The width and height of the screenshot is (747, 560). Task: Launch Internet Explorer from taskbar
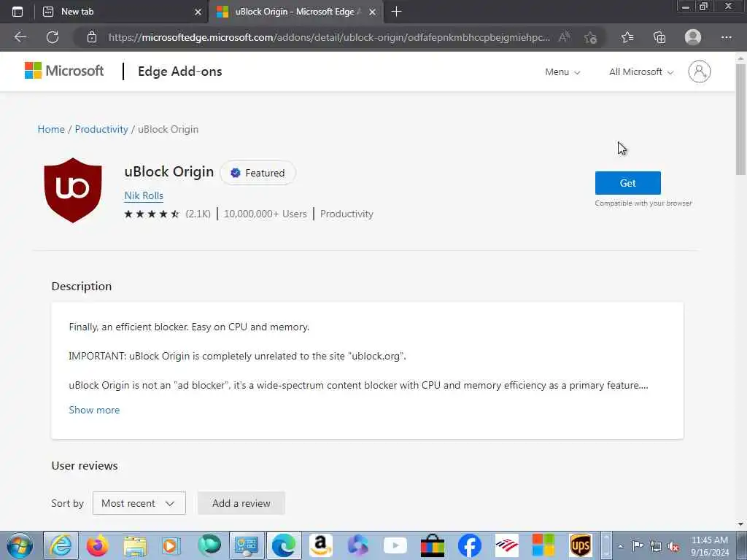coord(61,545)
